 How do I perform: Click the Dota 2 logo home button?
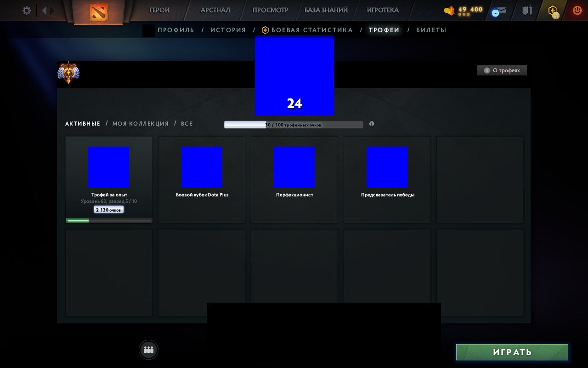point(97,12)
